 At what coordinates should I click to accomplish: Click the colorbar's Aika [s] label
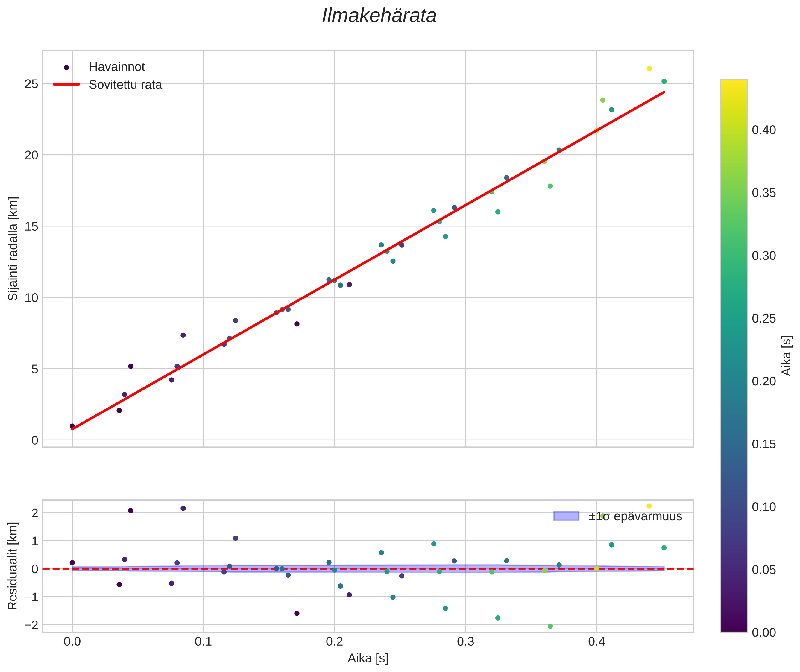tap(787, 355)
